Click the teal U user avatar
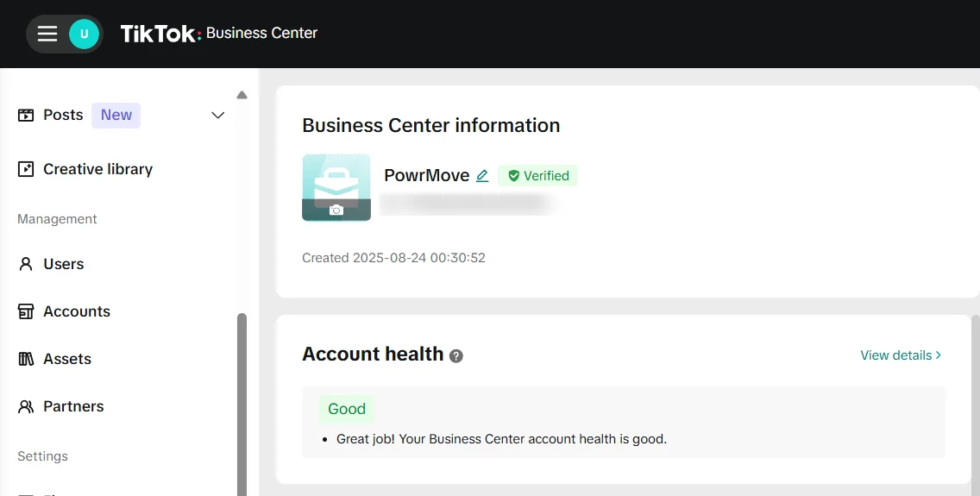 pyautogui.click(x=84, y=34)
